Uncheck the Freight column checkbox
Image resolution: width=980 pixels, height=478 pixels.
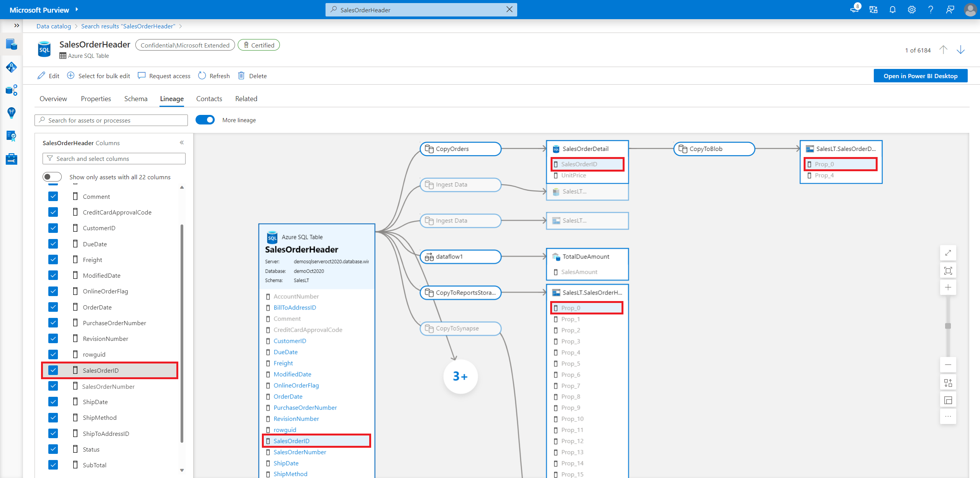click(x=53, y=259)
